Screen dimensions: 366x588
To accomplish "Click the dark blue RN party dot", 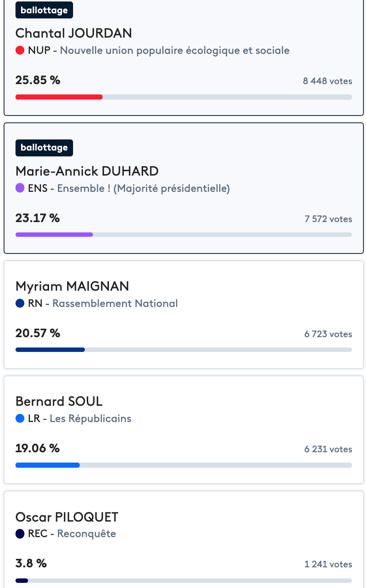I will [20, 303].
